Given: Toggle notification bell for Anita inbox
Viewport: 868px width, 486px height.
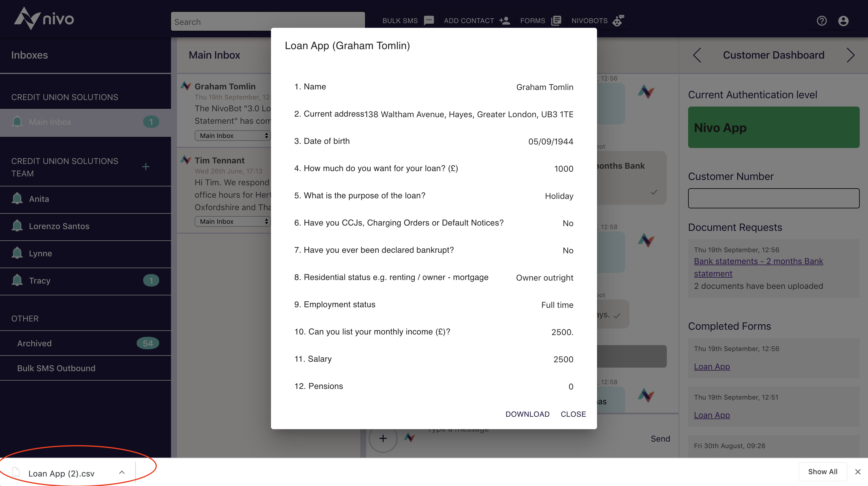Looking at the screenshot, I should [17, 199].
